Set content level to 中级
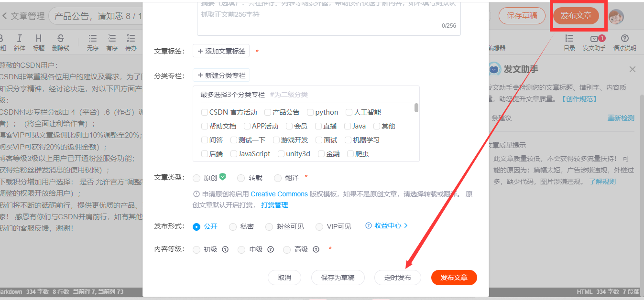The height and width of the screenshot is (300, 644). tap(241, 249)
